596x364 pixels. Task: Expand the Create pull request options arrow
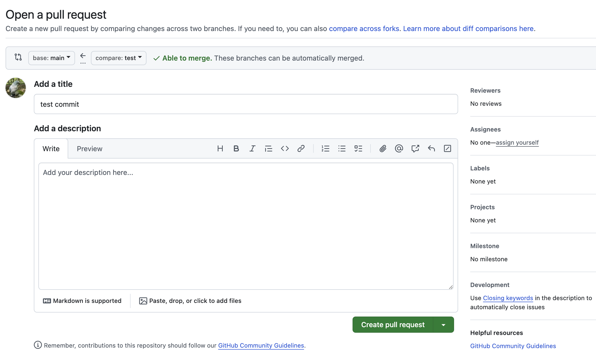coord(443,325)
